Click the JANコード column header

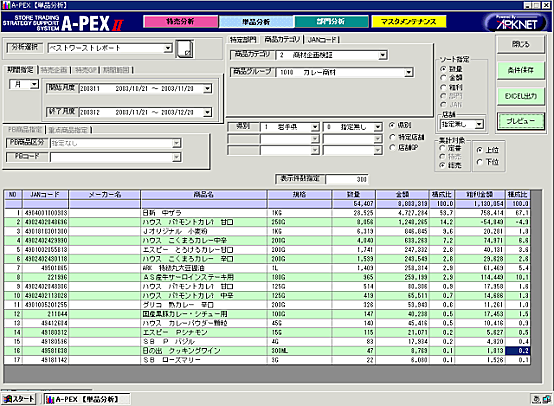tap(45, 195)
